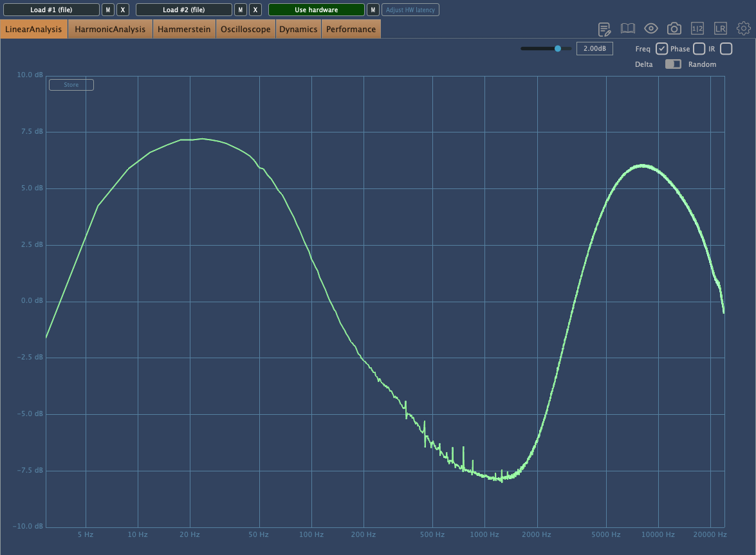Toggle the Delta/Random switch
Image resolution: width=756 pixels, height=555 pixels.
pos(673,64)
